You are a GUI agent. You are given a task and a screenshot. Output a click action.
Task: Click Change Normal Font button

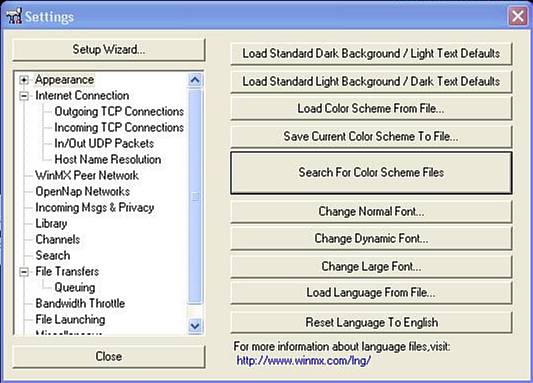(x=371, y=212)
